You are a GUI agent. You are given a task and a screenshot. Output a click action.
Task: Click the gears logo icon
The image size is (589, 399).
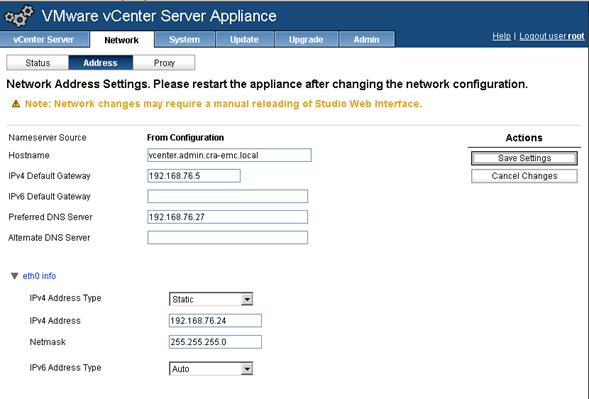19,16
